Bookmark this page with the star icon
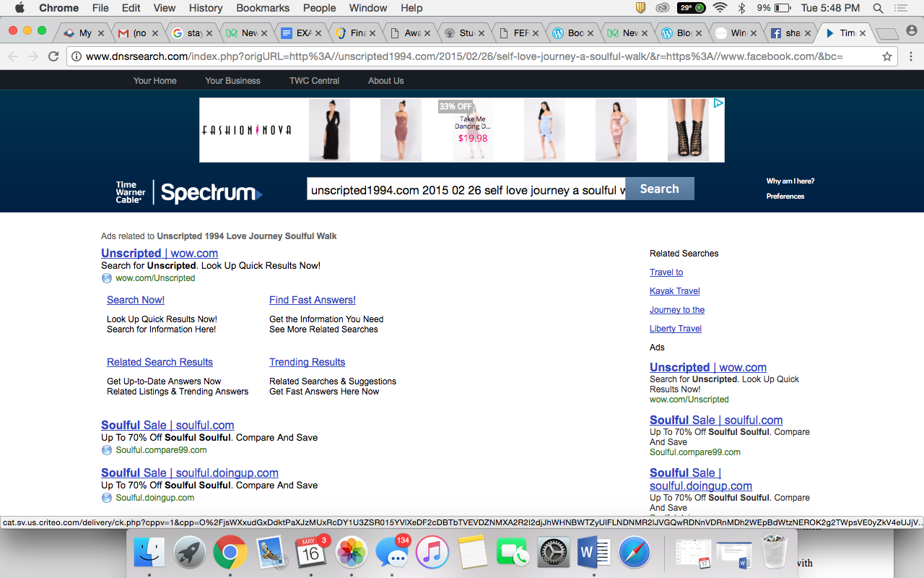The width and height of the screenshot is (924, 578). click(887, 56)
